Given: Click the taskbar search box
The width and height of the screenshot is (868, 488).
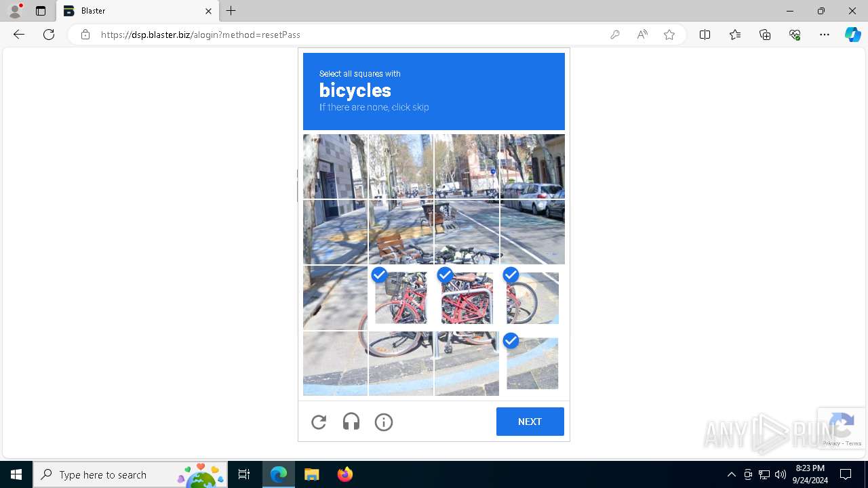Looking at the screenshot, I should pos(130,474).
